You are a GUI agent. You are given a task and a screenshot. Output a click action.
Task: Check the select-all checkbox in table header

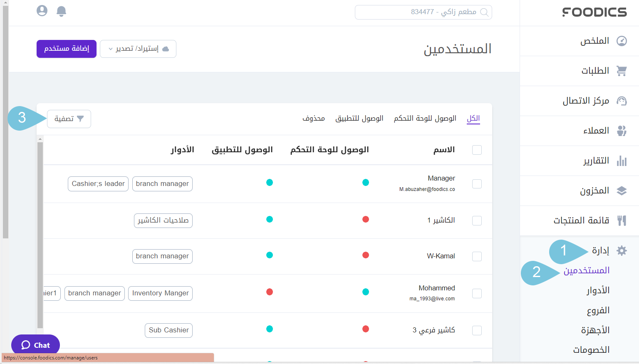476,150
